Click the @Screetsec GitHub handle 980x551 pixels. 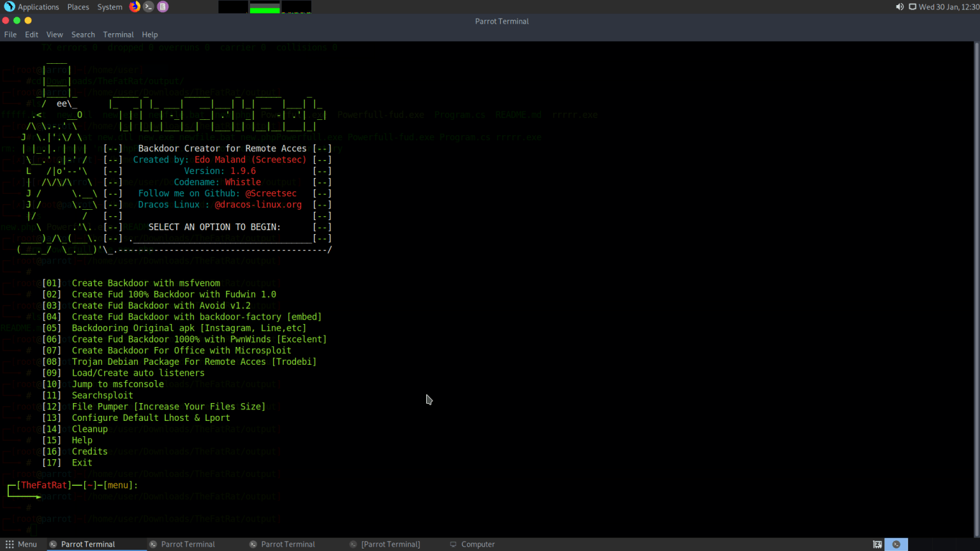point(271,193)
